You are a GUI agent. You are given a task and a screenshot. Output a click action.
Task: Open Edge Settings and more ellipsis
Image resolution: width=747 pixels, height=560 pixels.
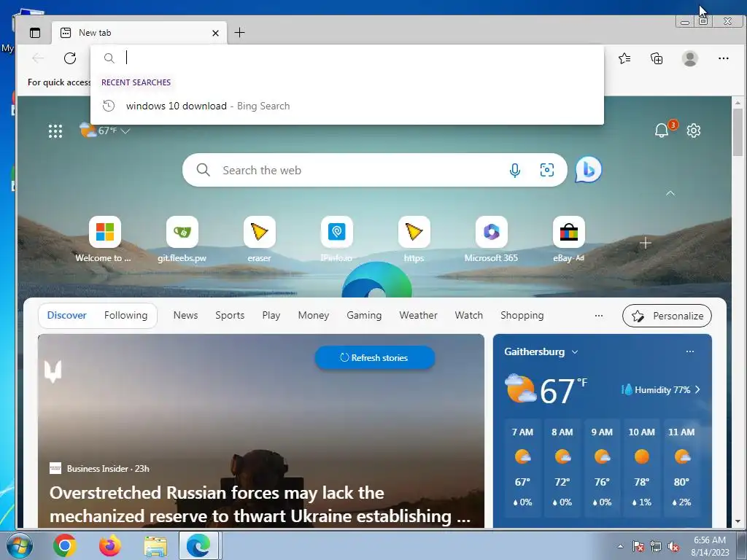(x=723, y=58)
